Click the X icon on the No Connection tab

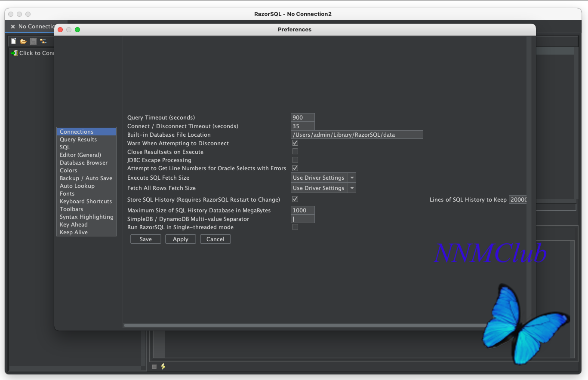point(13,27)
